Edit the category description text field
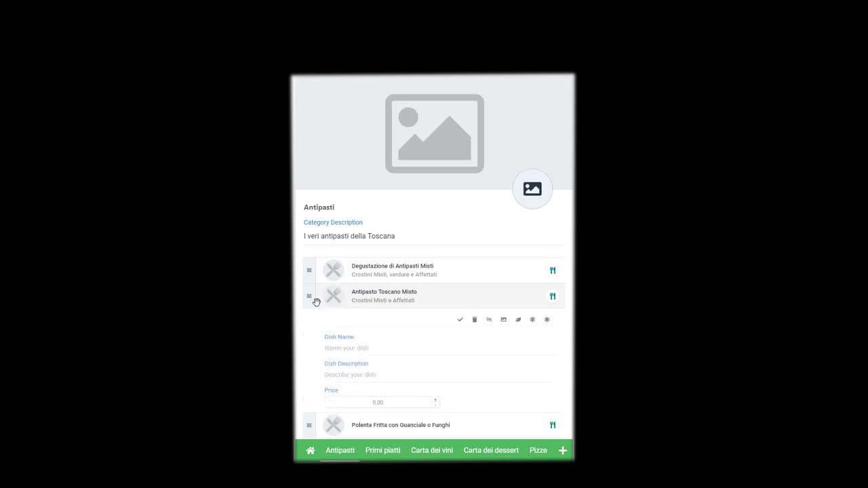The height and width of the screenshot is (488, 868). point(434,237)
